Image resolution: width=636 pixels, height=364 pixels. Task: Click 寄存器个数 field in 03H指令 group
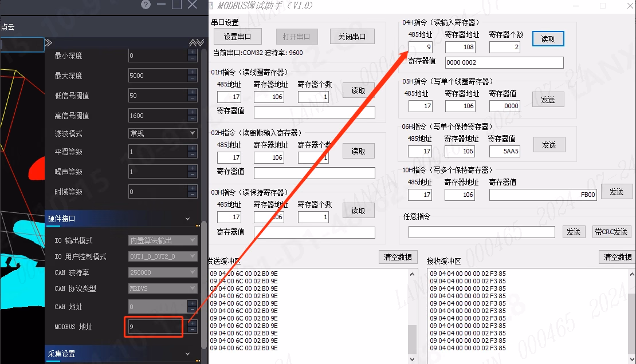coord(313,217)
